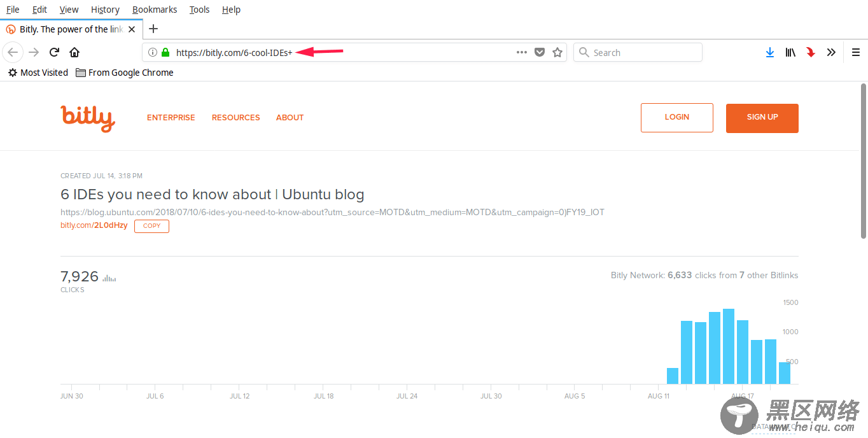Click the Bitly Network 6,633 clicks text

pyautogui.click(x=704, y=276)
